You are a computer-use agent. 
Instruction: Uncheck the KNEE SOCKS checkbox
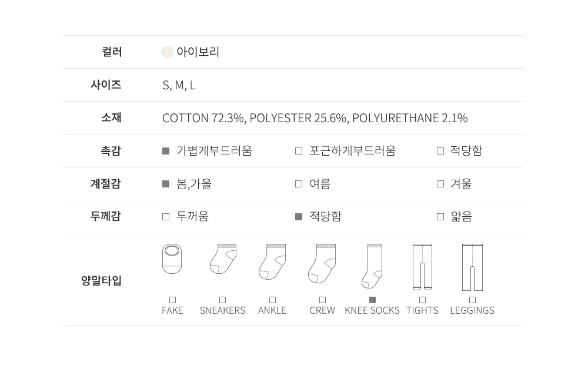click(372, 300)
